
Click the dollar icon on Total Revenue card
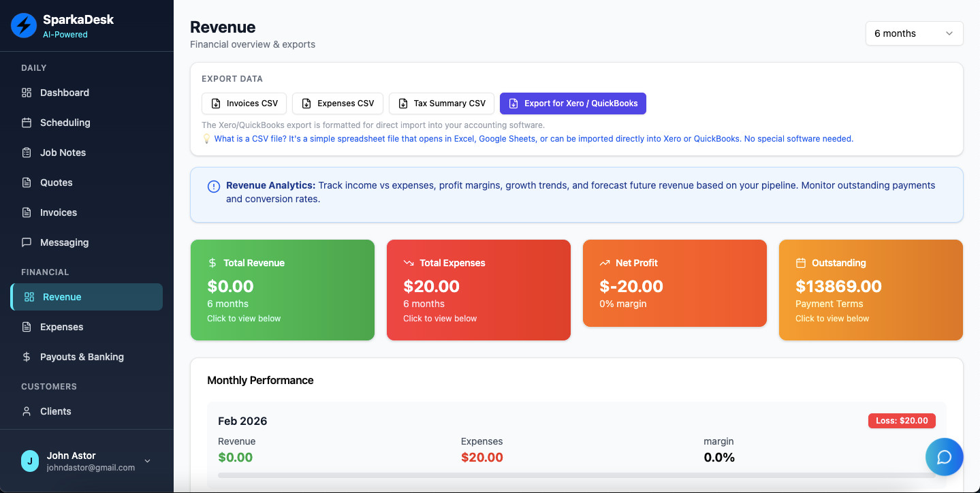[x=212, y=263]
